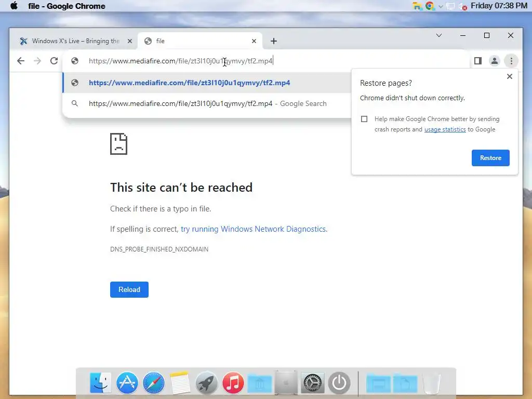Click DNS_PROBE_FINISHED_NXDOMAIN error code
Image resolution: width=532 pixels, height=399 pixels.
(x=159, y=249)
